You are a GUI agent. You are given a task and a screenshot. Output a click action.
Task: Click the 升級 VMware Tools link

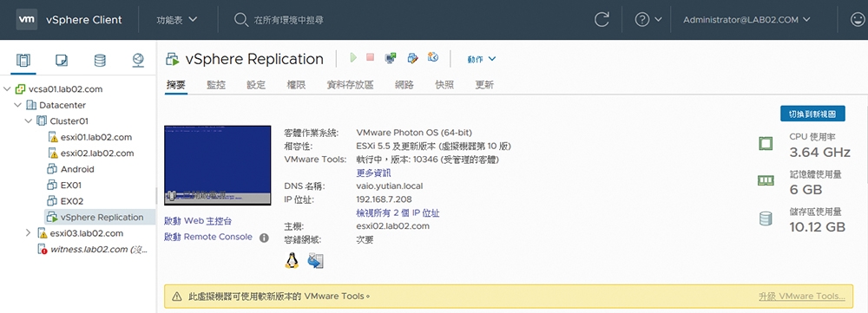(802, 297)
